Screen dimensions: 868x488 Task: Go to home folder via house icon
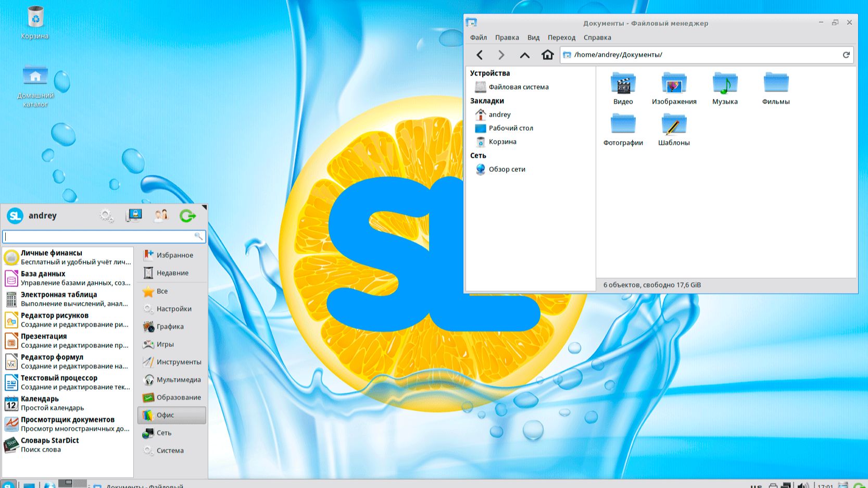[547, 55]
